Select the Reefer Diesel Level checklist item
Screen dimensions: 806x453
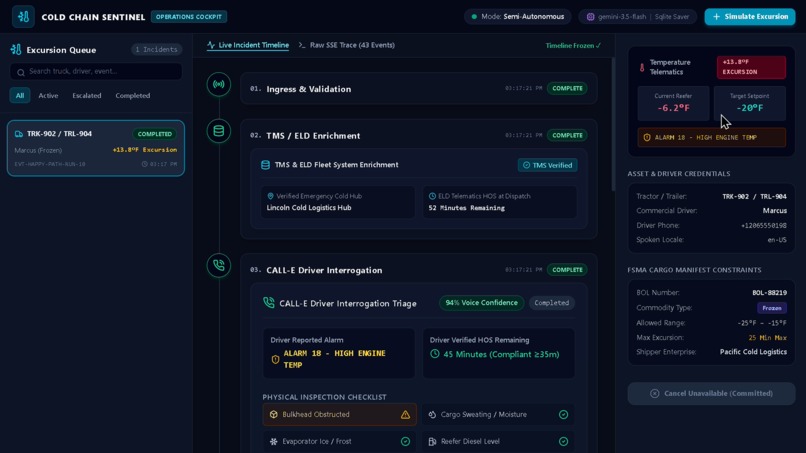(499, 441)
